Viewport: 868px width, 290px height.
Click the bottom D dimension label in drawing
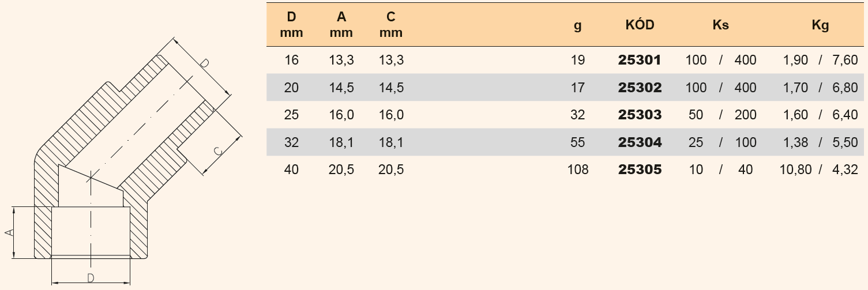point(91,278)
